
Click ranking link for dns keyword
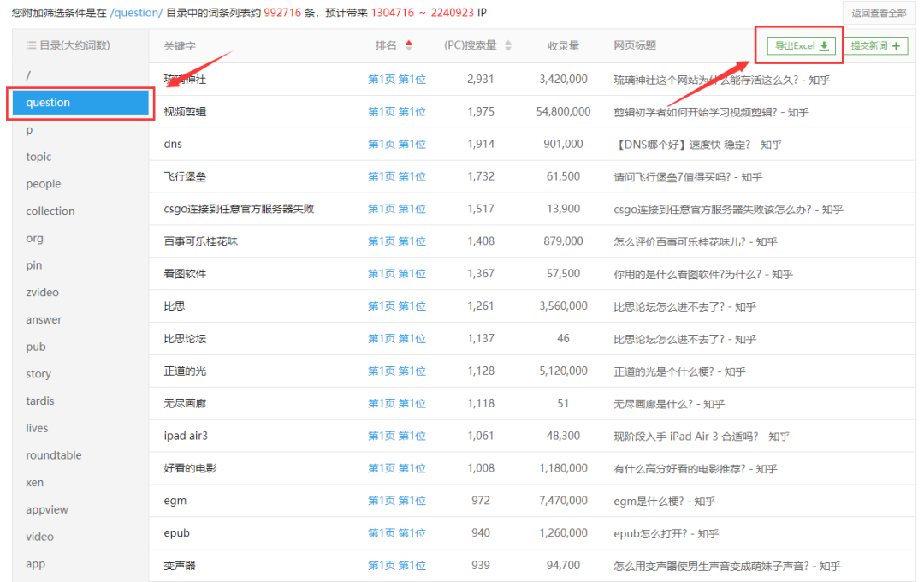pos(396,145)
